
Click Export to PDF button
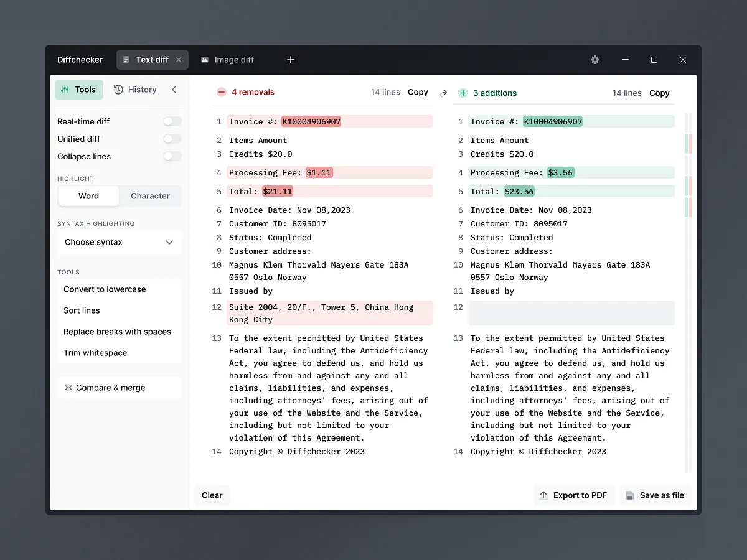tap(573, 495)
